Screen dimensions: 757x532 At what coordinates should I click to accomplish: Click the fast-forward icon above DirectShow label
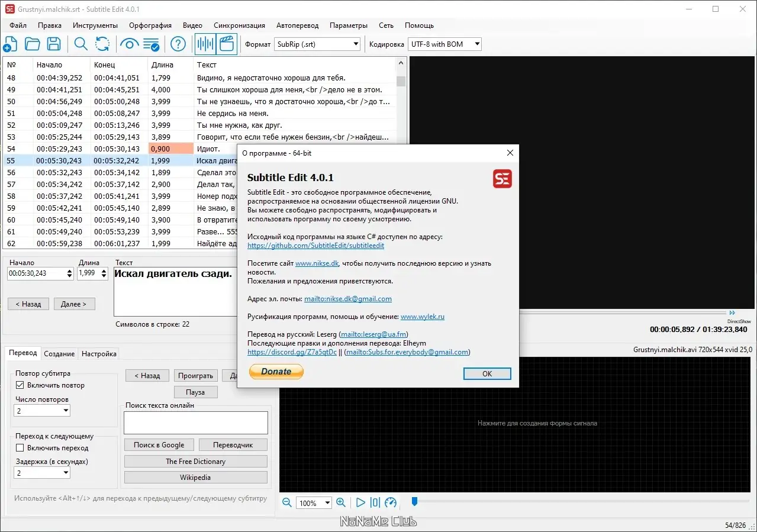[732, 313]
